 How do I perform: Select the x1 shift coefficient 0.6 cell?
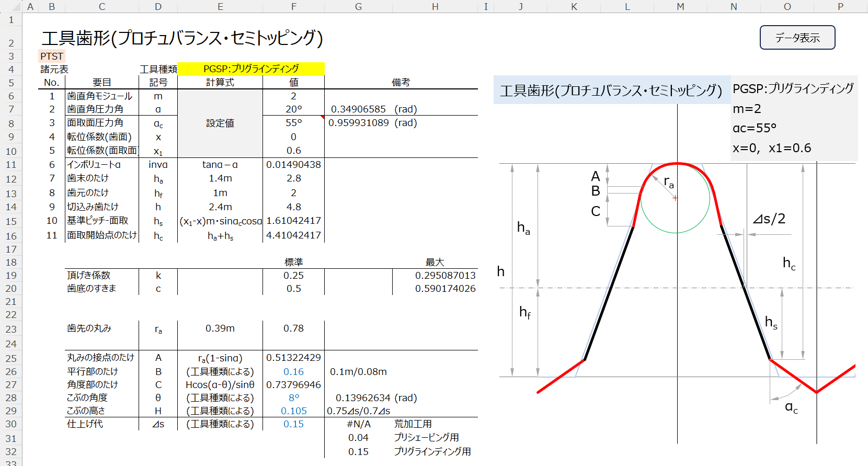tap(293, 151)
